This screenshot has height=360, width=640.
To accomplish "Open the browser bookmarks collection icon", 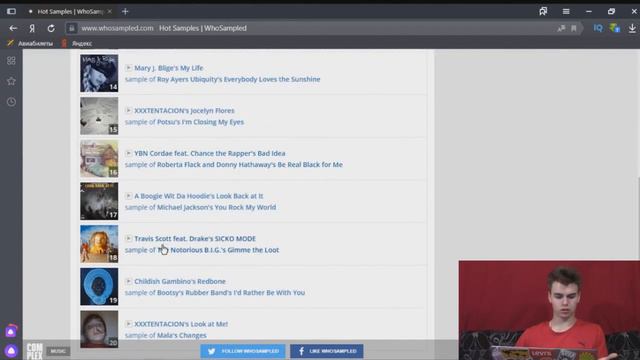I will pyautogui.click(x=543, y=11).
